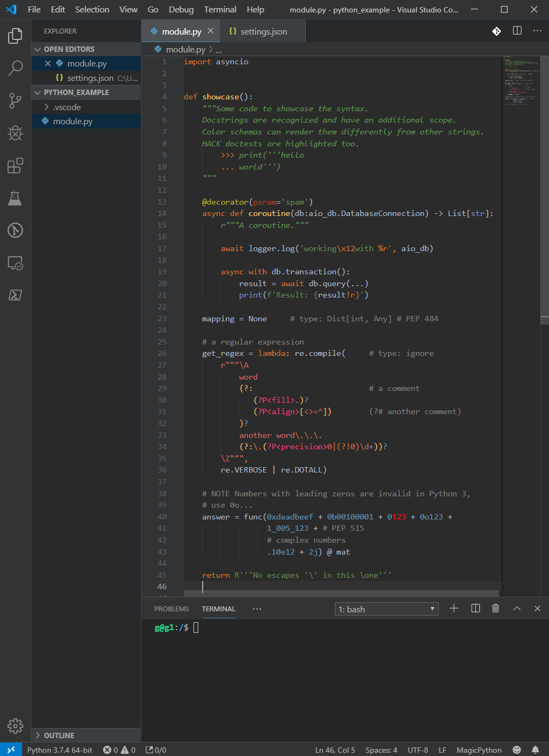Maximize the panel size with chevron
This screenshot has width=549, height=756.
517,609
